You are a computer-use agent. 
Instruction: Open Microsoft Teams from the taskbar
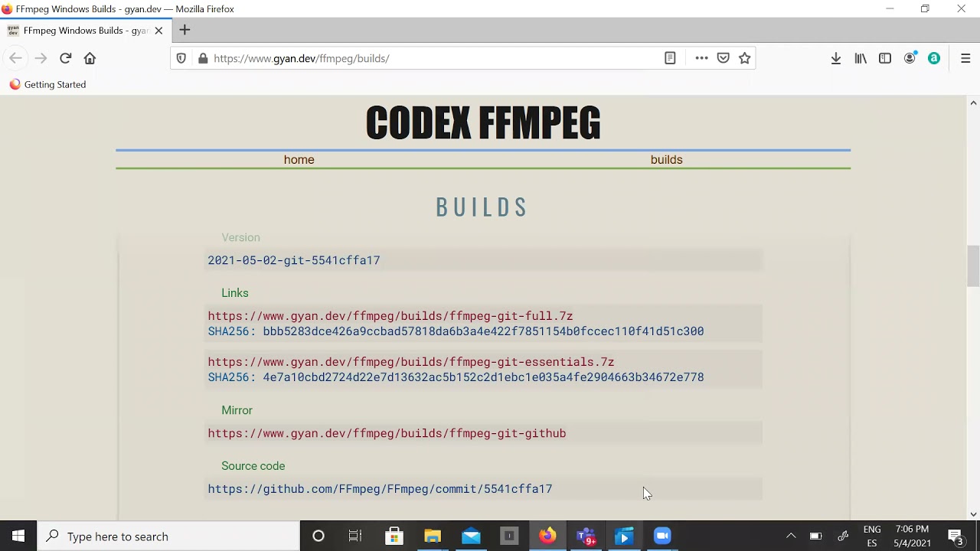click(586, 536)
